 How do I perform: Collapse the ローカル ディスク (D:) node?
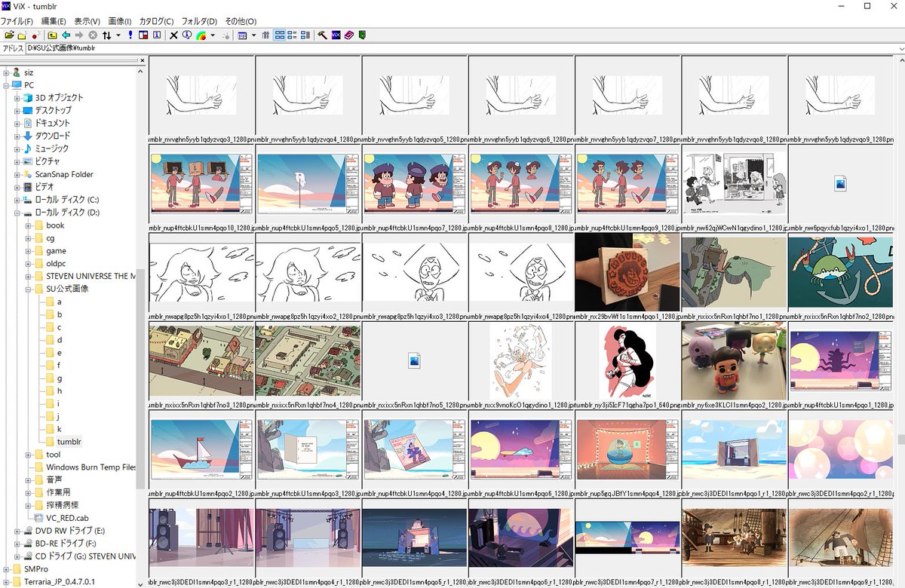tap(17, 213)
